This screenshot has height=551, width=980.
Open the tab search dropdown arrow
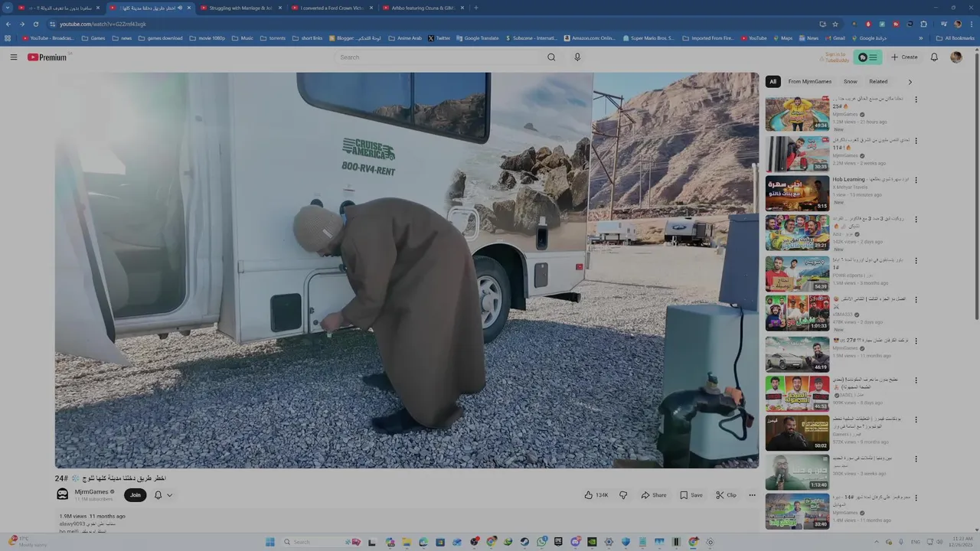point(8,8)
